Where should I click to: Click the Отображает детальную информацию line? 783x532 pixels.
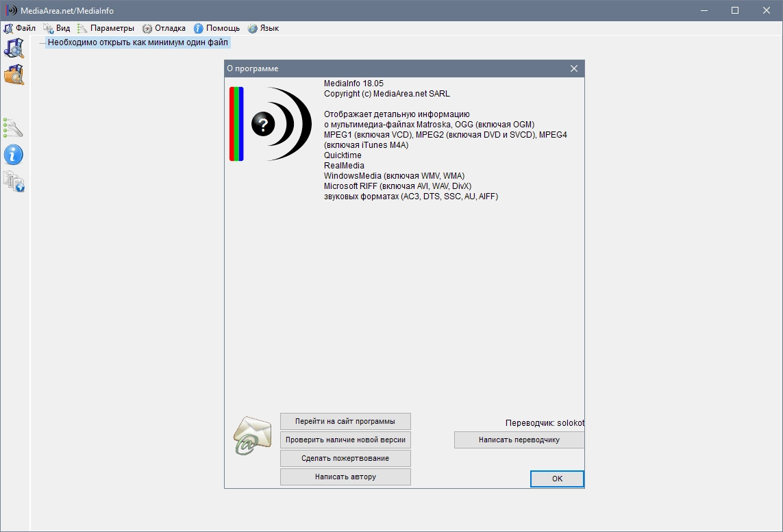[x=397, y=114]
